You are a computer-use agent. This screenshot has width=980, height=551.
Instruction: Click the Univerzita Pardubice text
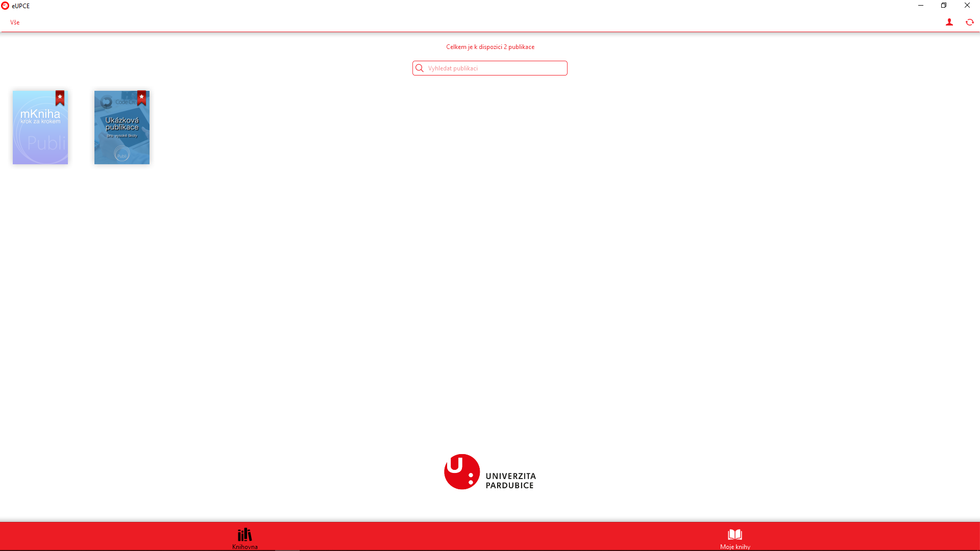tap(510, 480)
